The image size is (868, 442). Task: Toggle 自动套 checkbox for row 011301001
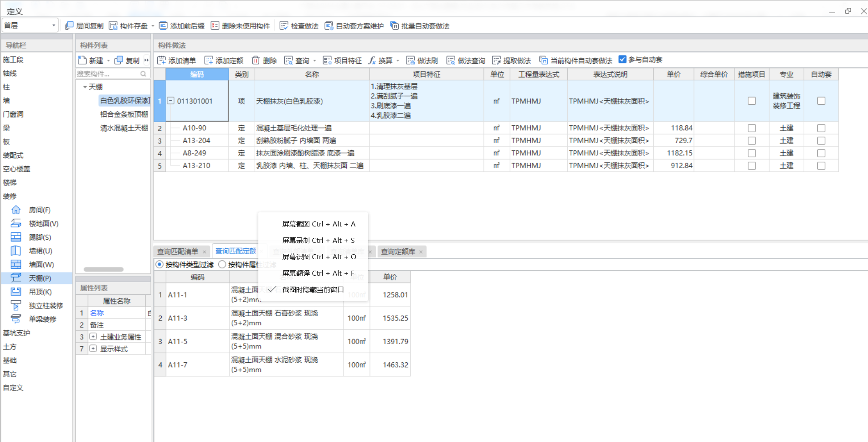click(x=821, y=101)
